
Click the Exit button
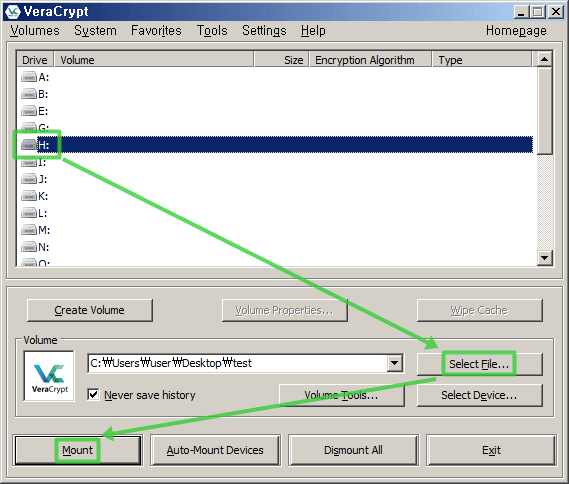click(x=491, y=450)
